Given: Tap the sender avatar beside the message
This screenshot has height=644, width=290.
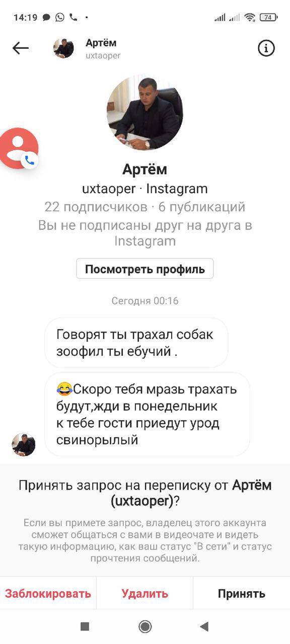Looking at the screenshot, I should point(24,445).
